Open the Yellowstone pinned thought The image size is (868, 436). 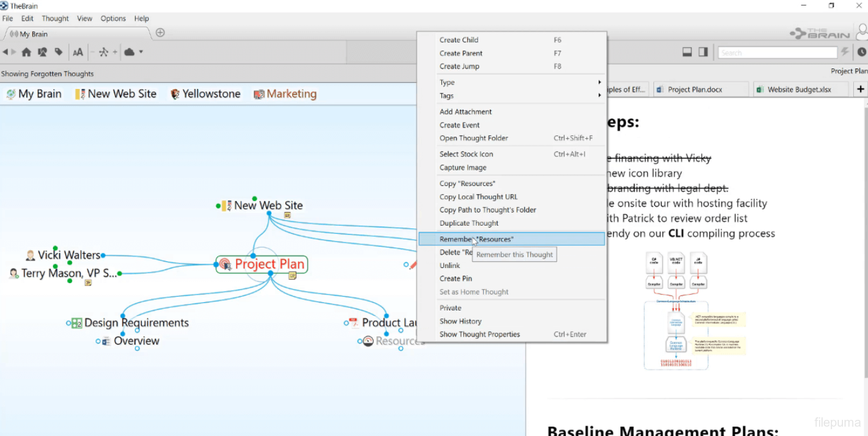pyautogui.click(x=211, y=94)
